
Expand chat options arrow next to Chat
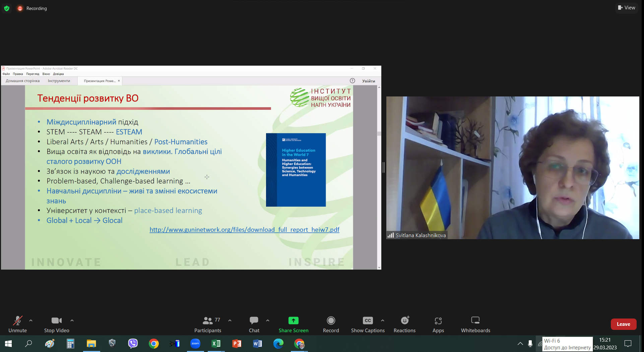268,321
